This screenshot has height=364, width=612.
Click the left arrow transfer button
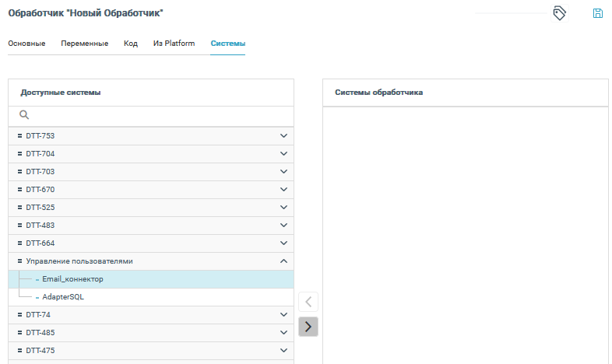click(x=308, y=302)
